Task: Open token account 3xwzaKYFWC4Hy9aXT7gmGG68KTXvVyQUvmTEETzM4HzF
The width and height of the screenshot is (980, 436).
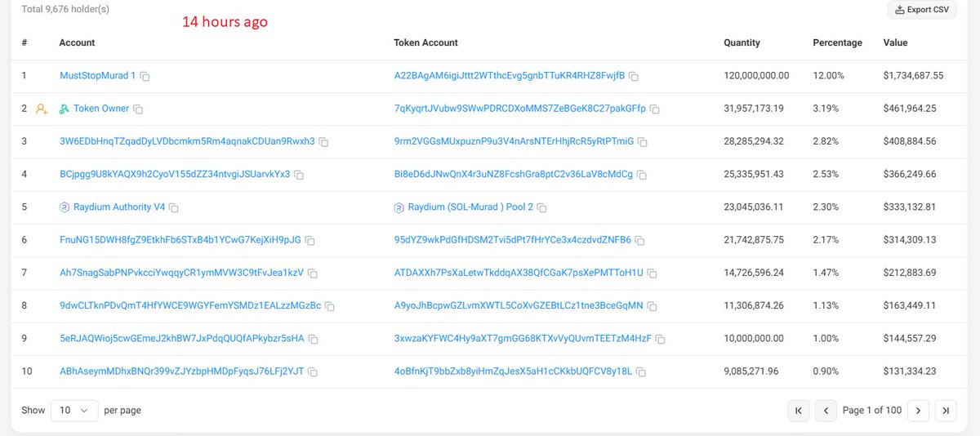Action: 523,339
